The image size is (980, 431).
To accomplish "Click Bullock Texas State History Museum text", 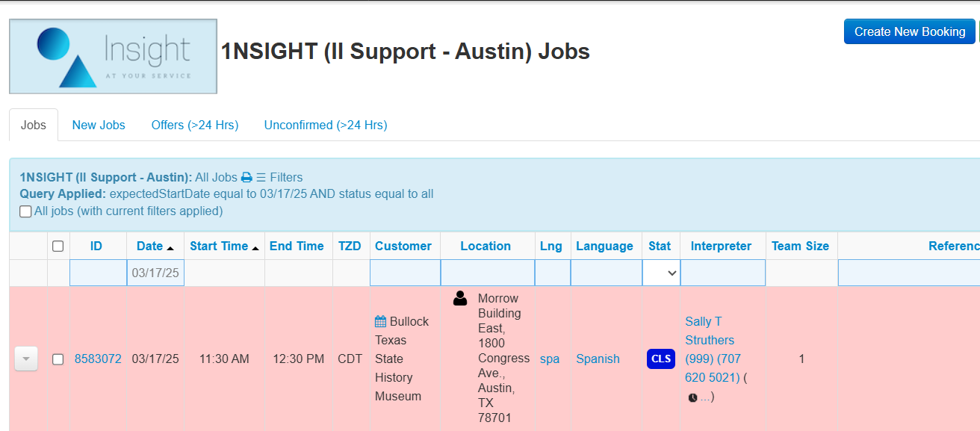I will coord(403,359).
